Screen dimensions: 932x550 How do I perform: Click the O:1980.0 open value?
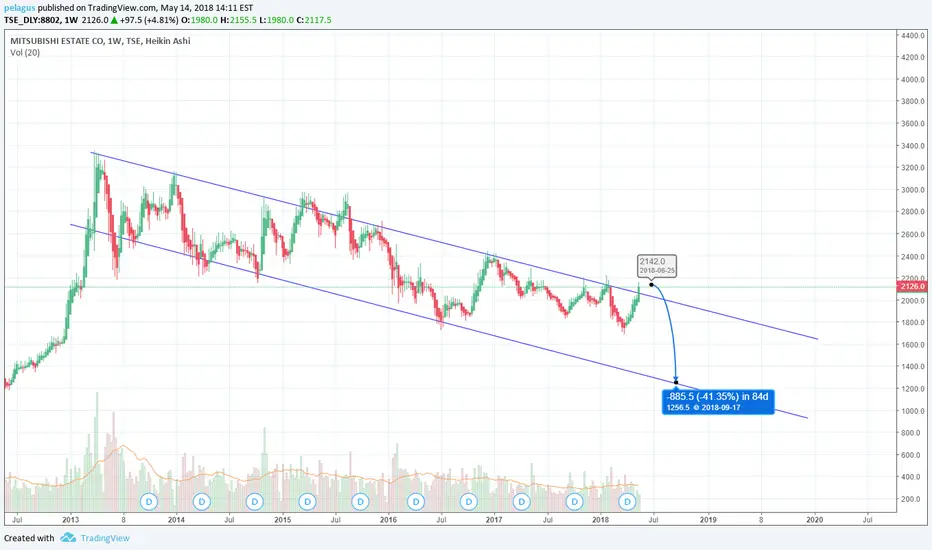point(199,20)
